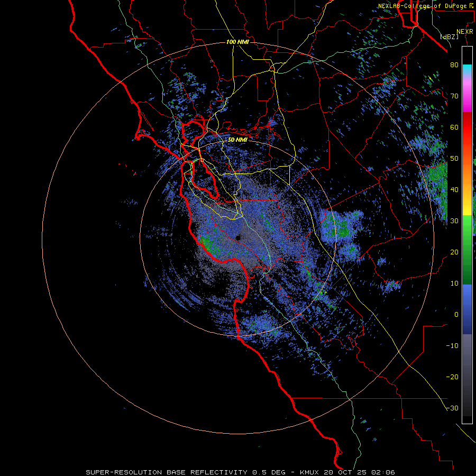
Task: Click the NEXLAB-College of DuPage credit text
Action: point(425,6)
